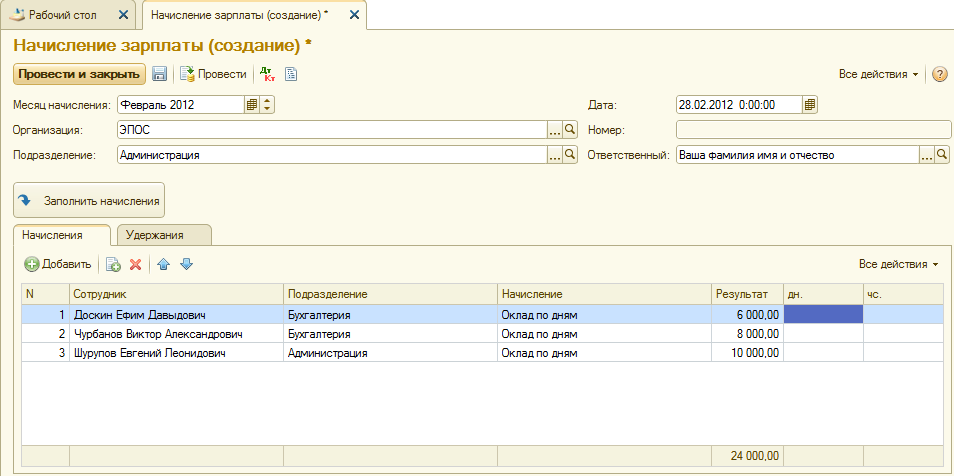Click the Результат column header

click(x=748, y=294)
